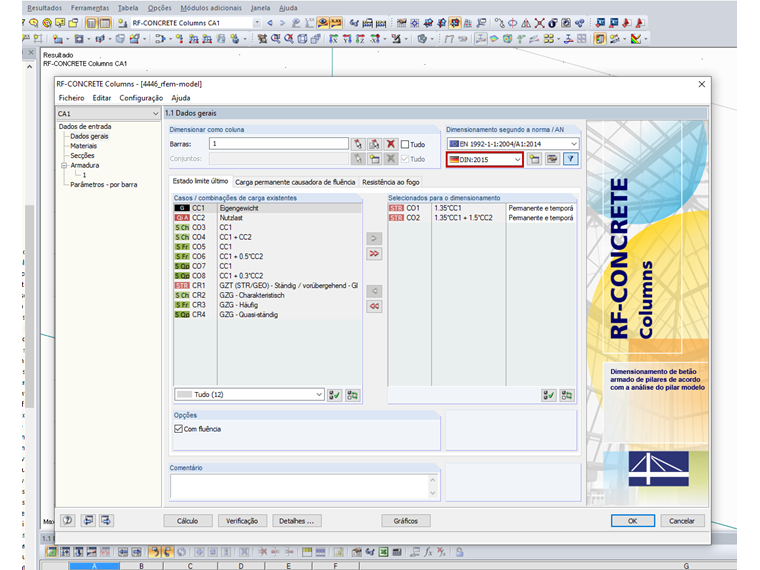760x570 pixels.
Task: Click blue filter icon in norm section
Action: [x=571, y=159]
